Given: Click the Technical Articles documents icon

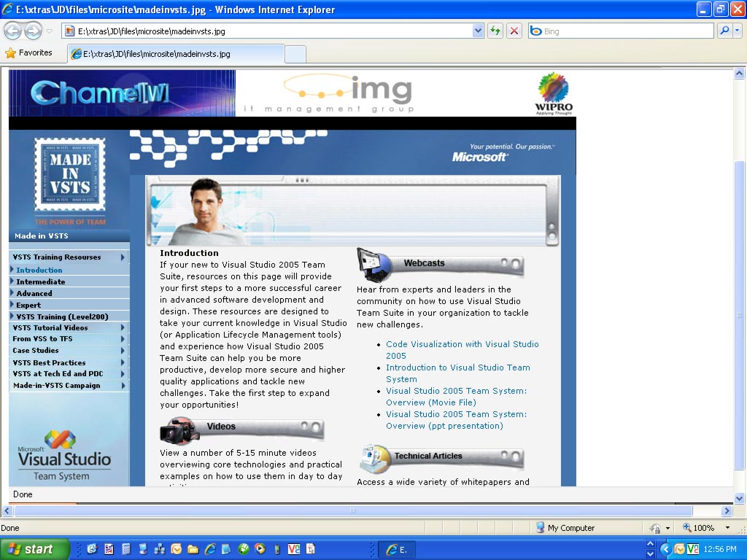Looking at the screenshot, I should tap(376, 458).
